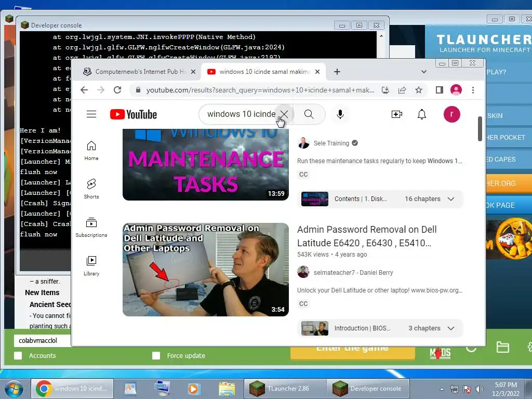
Task: Show hidden tray icons arrow
Action: [442, 389]
